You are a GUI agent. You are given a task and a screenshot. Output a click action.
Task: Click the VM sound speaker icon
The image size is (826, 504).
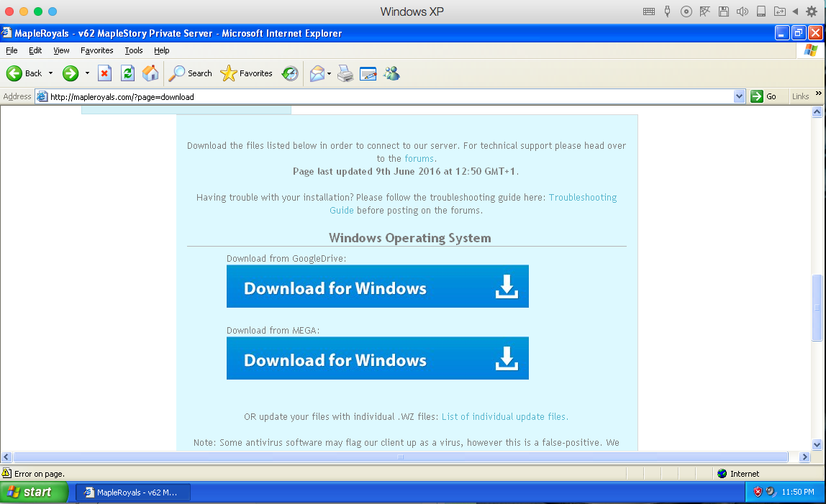[x=743, y=12]
